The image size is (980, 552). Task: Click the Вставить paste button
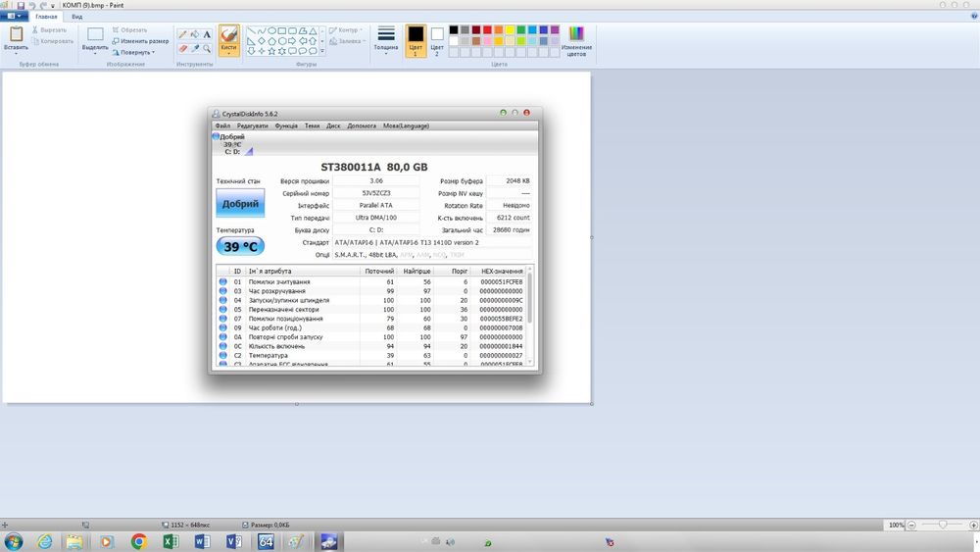16,37
